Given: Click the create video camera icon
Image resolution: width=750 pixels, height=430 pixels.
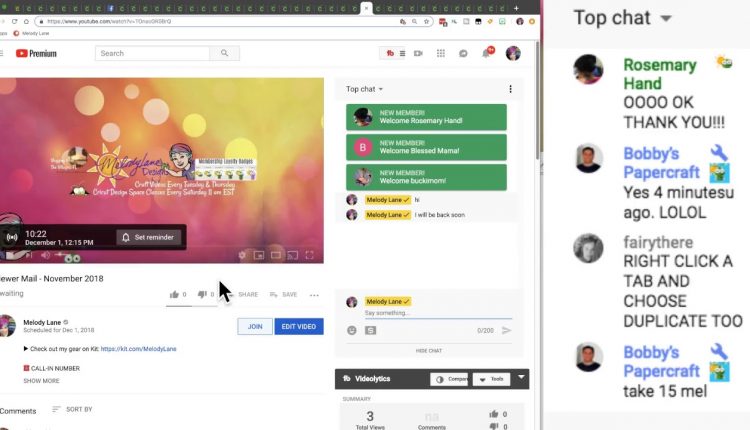Looking at the screenshot, I should click(418, 53).
